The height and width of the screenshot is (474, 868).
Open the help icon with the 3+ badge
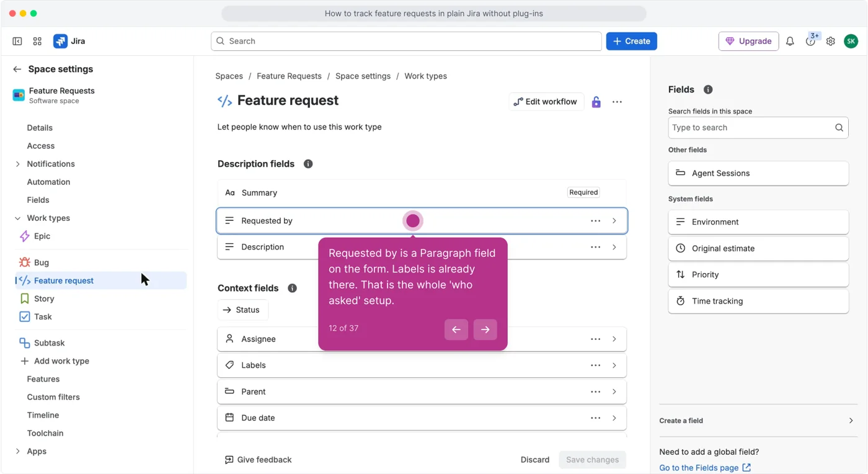coord(810,41)
